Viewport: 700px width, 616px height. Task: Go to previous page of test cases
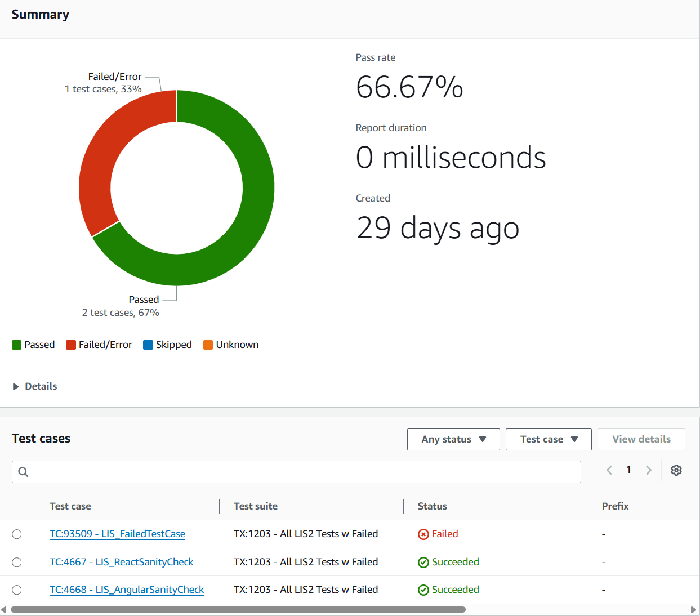pos(609,470)
